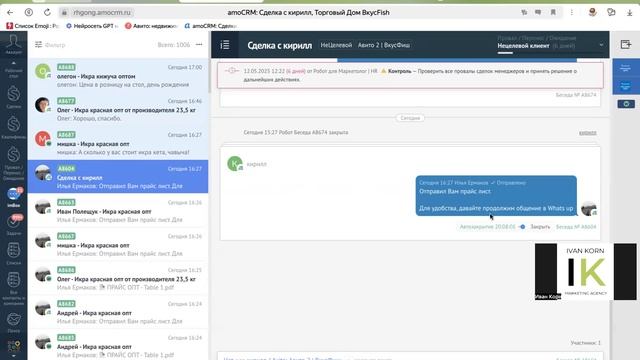Image resolution: width=640 pixels, height=360 pixels.
Task: Open the мишка chat from Сегодня 16:26
Action: point(118,244)
